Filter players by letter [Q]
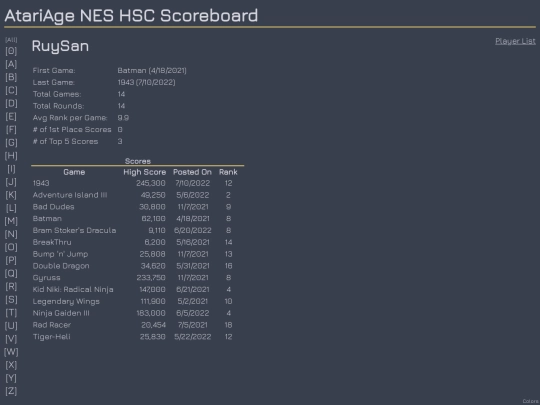 pyautogui.click(x=11, y=273)
